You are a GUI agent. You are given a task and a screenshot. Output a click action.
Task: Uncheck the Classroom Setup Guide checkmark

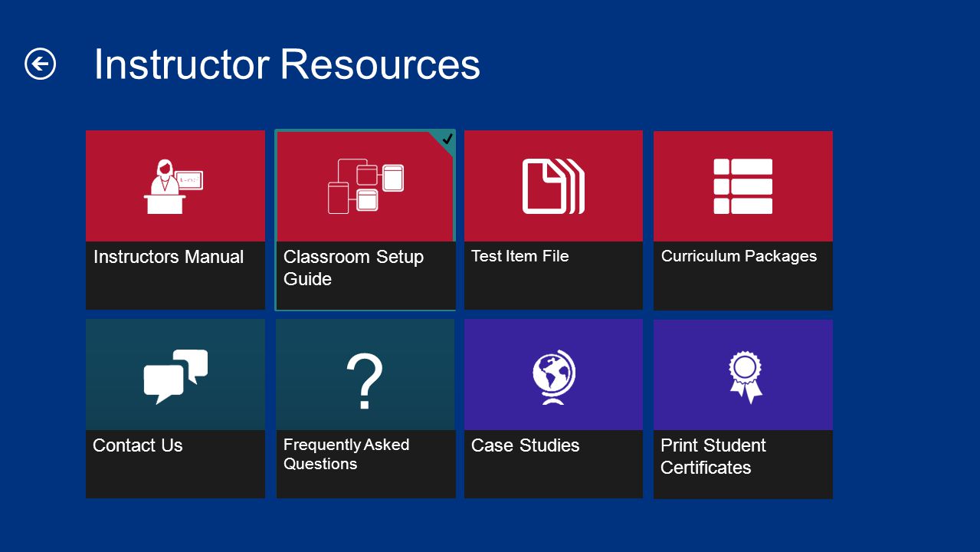coord(447,139)
